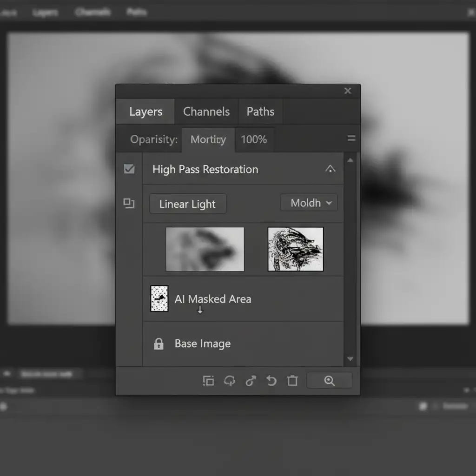Uncheck the High Pass Restoration checkbox
This screenshot has height=476, width=476.
[x=129, y=169]
